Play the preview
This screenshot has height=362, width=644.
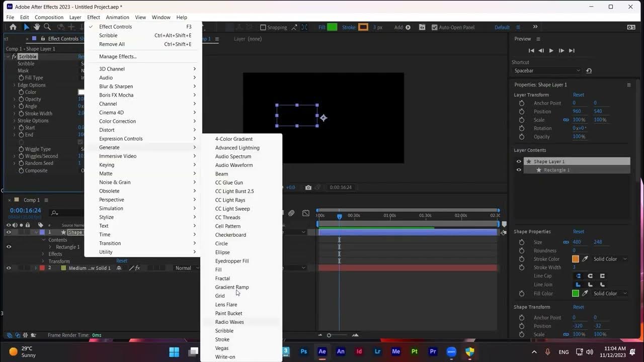pos(551,51)
